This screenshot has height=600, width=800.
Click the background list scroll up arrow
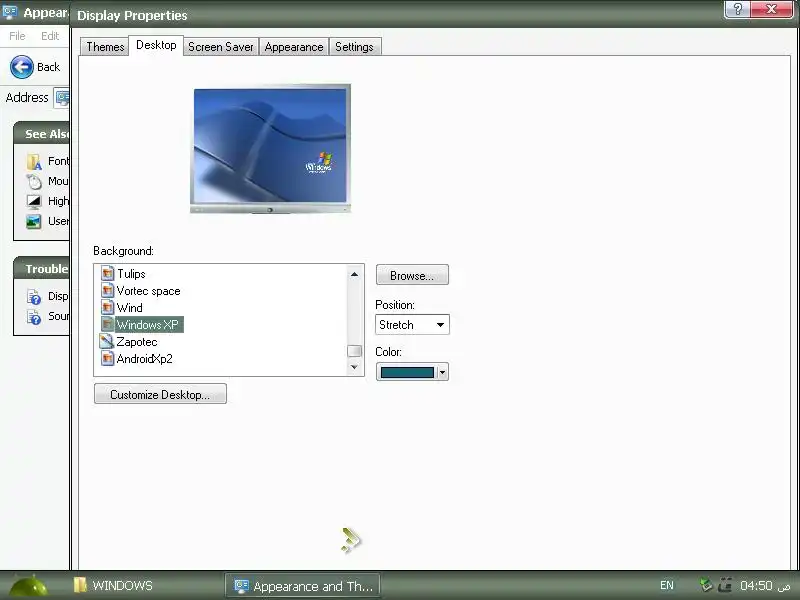click(354, 274)
